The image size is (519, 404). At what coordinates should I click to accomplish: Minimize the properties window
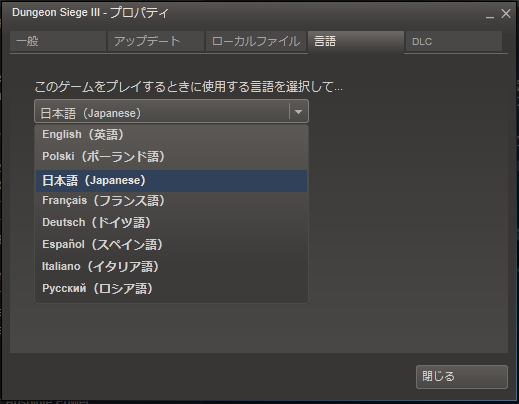[x=490, y=15]
